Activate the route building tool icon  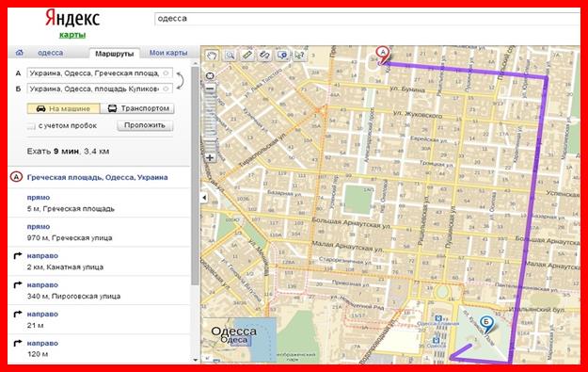[264, 56]
